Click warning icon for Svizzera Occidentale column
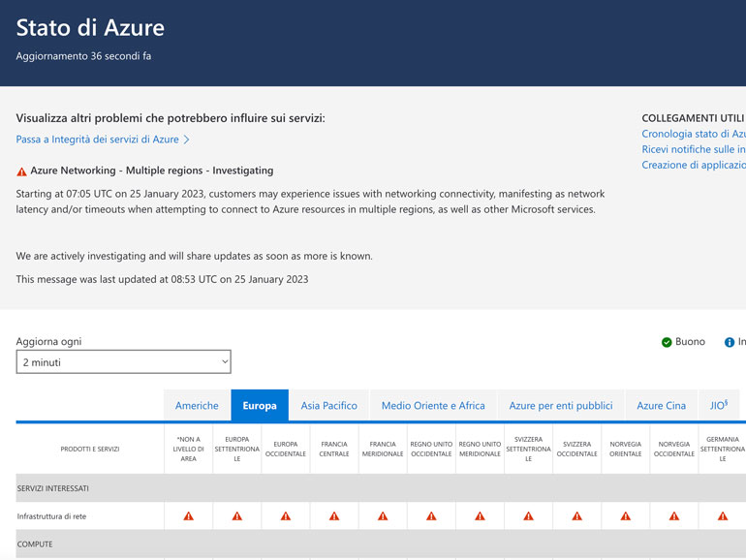746x560 pixels. point(576,515)
